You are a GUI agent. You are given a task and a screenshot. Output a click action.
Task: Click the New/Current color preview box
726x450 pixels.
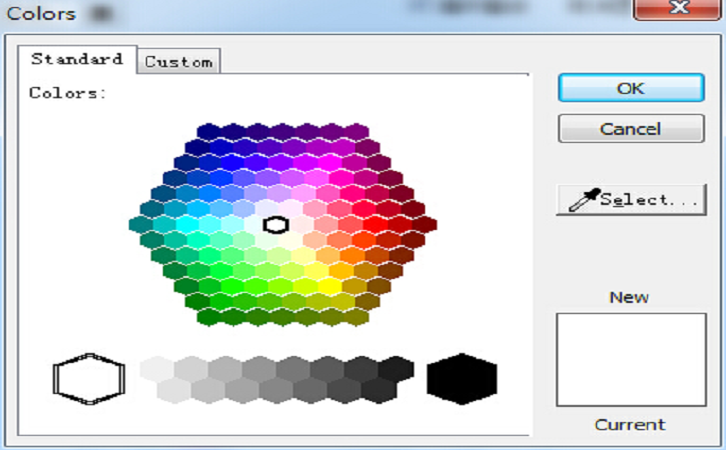(630, 359)
